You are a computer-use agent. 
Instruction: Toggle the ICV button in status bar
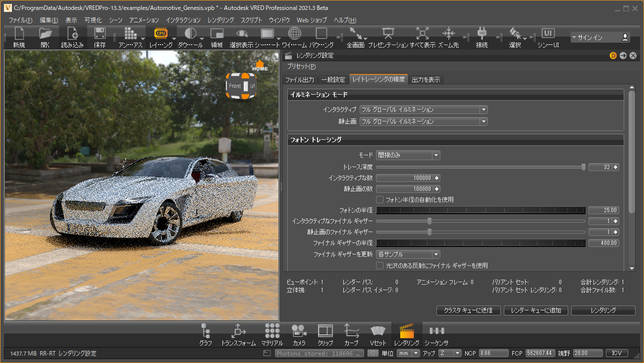point(617,354)
